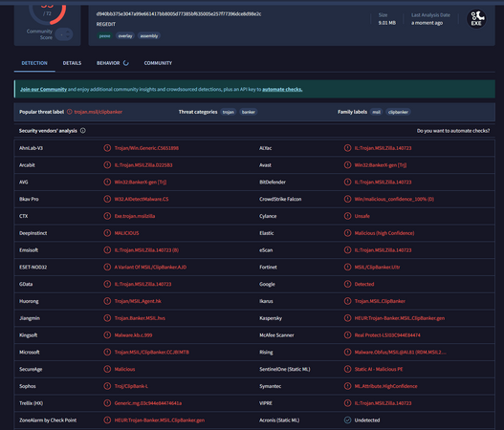
Task: Click the AVG detection alert icon
Action: (107, 183)
